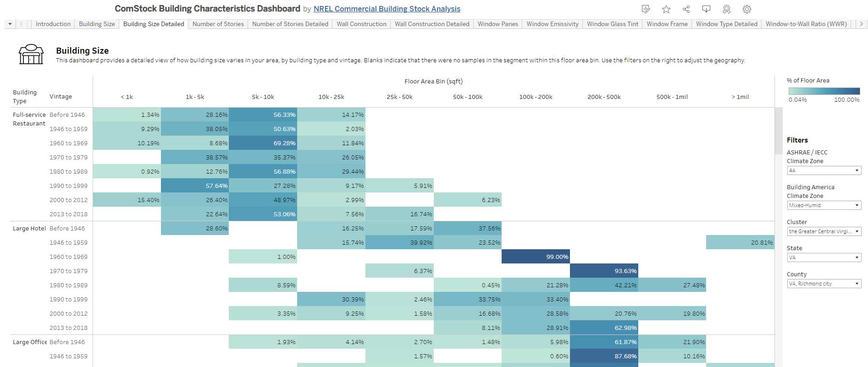Click the % of Floor Area color legend
The width and height of the screenshot is (868, 367).
click(x=824, y=91)
